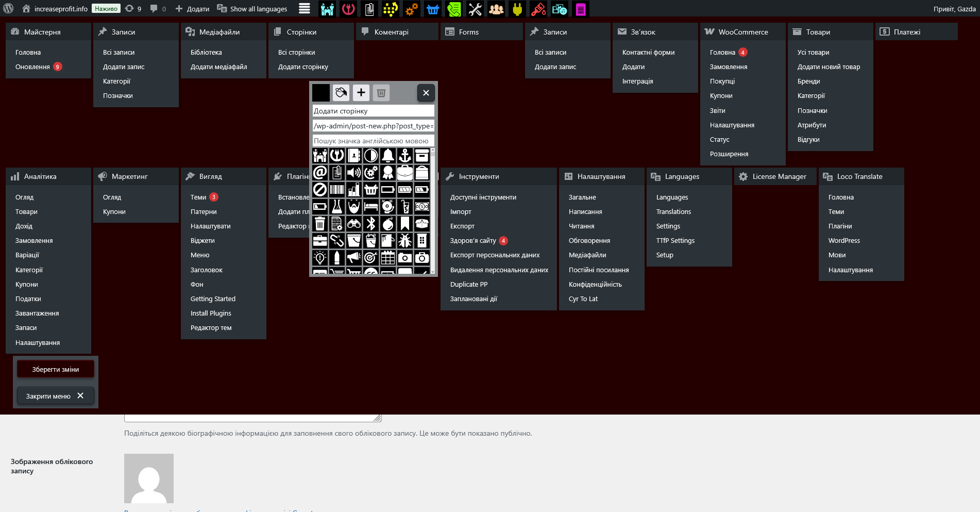Select Постійні посилання under Налаштування
Image resolution: width=980 pixels, height=512 pixels.
tap(599, 270)
